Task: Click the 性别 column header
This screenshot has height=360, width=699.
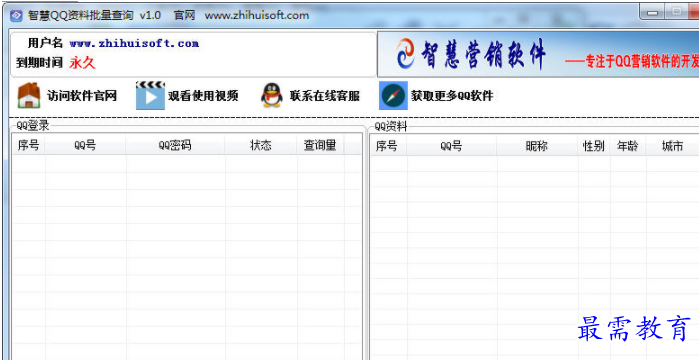Action: pyautogui.click(x=594, y=146)
